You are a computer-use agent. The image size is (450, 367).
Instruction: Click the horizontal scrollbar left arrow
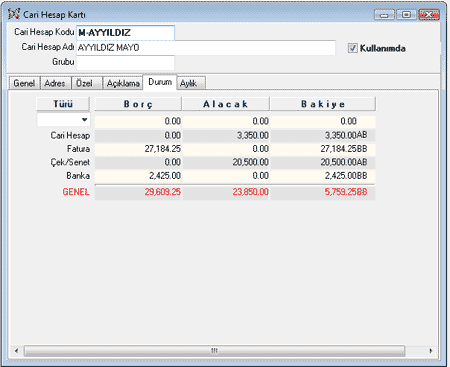coord(17,351)
